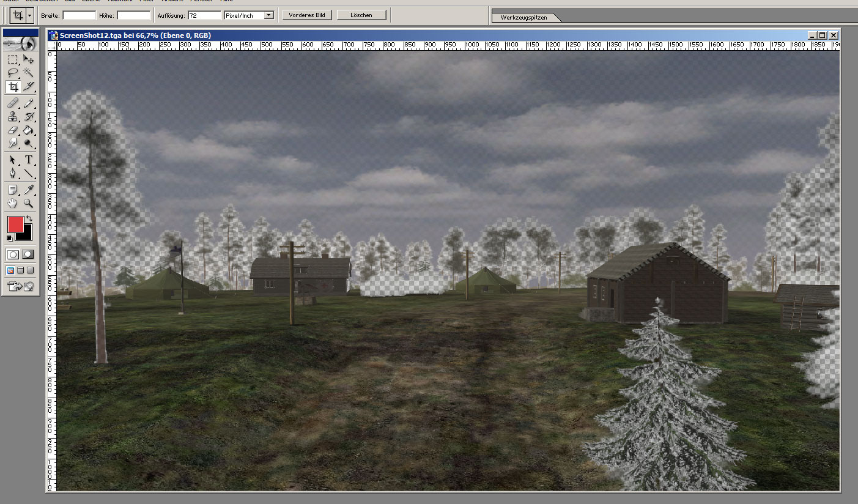The height and width of the screenshot is (504, 858).
Task: Open the foreground red color picker
Action: pyautogui.click(x=15, y=224)
